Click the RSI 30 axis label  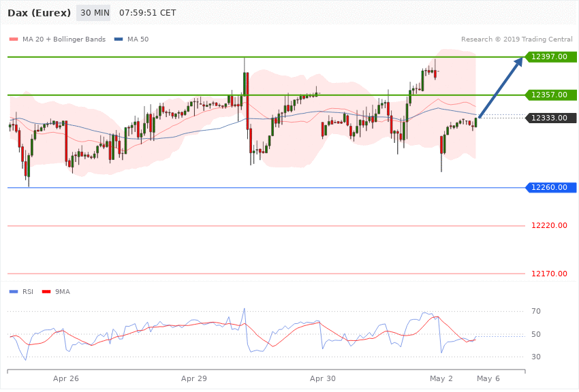536,357
